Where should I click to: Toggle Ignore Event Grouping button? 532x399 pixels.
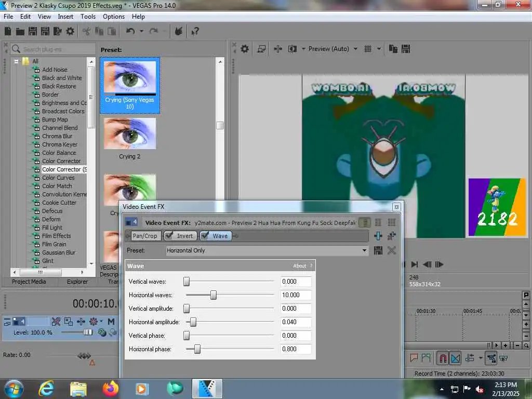point(503,358)
